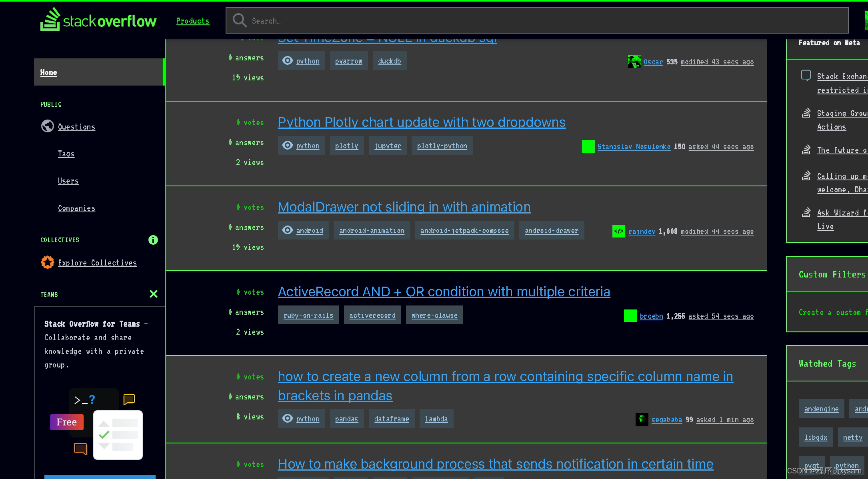Click brcebn's green avatar swatch
Image resolution: width=868 pixels, height=479 pixels.
point(630,316)
